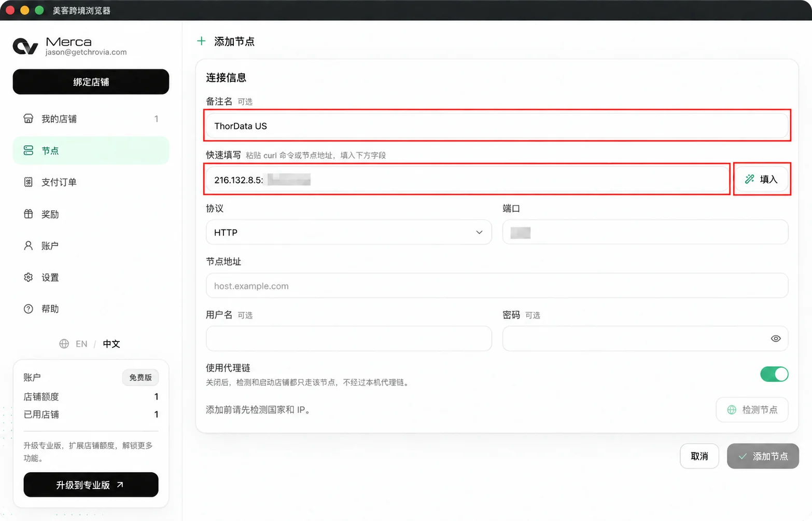Click the 免费版 plan badge
Viewport: 812px width, 521px height.
pyautogui.click(x=141, y=377)
